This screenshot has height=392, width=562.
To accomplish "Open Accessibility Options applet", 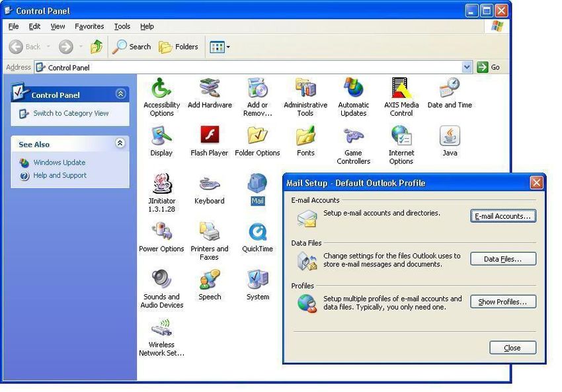I will coord(161,97).
